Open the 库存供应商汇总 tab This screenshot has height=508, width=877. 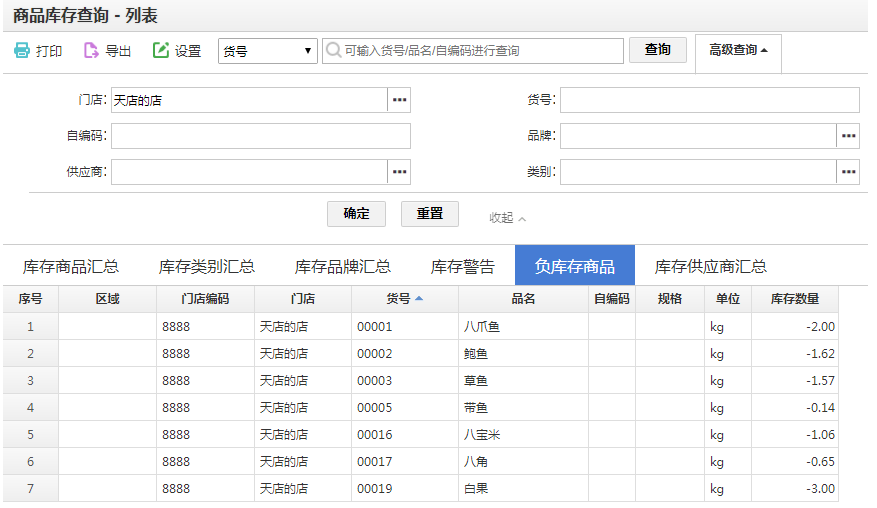710,266
